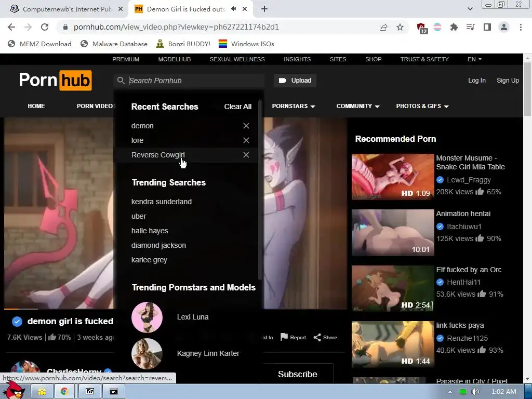The height and width of the screenshot is (399, 532).
Task: Click Log In
Action: [477, 81]
